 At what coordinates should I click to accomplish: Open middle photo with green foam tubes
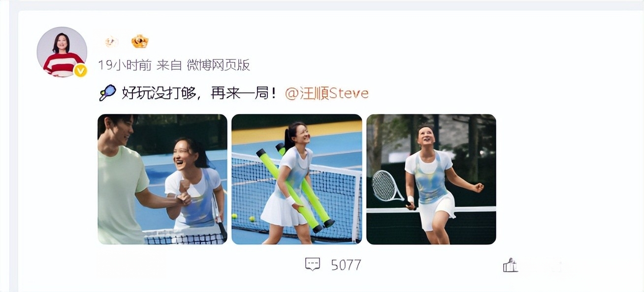297,179
